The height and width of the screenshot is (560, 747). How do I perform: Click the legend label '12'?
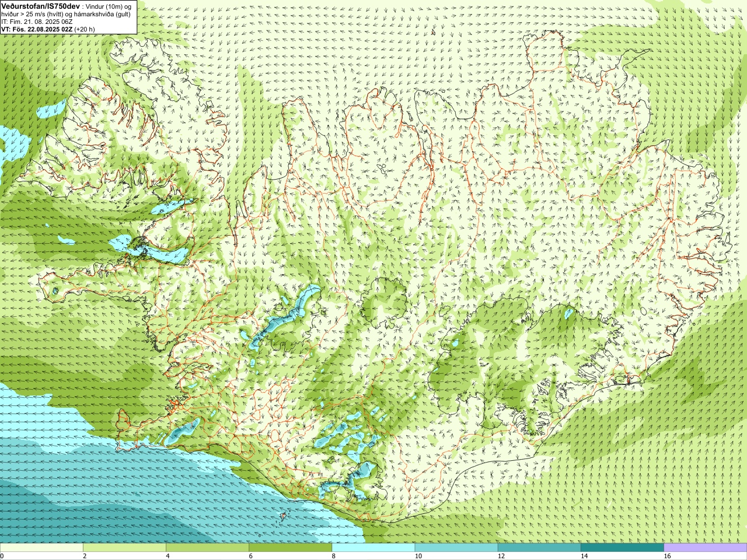click(501, 556)
